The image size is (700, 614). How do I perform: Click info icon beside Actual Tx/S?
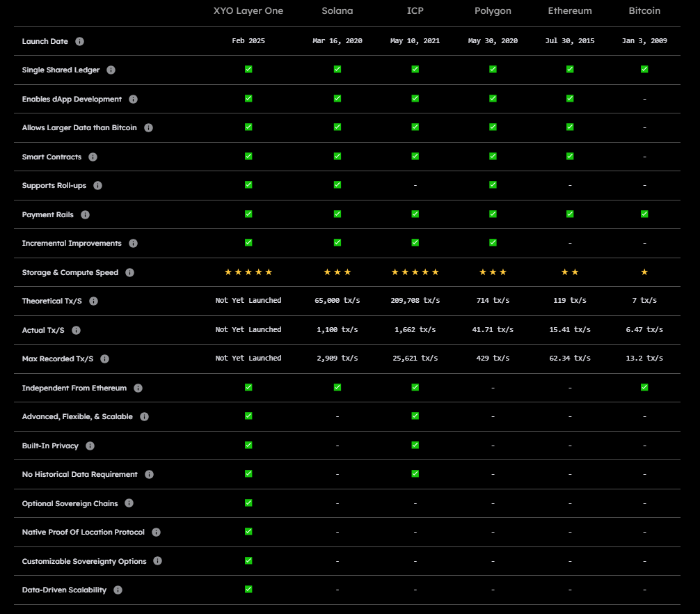click(x=77, y=331)
